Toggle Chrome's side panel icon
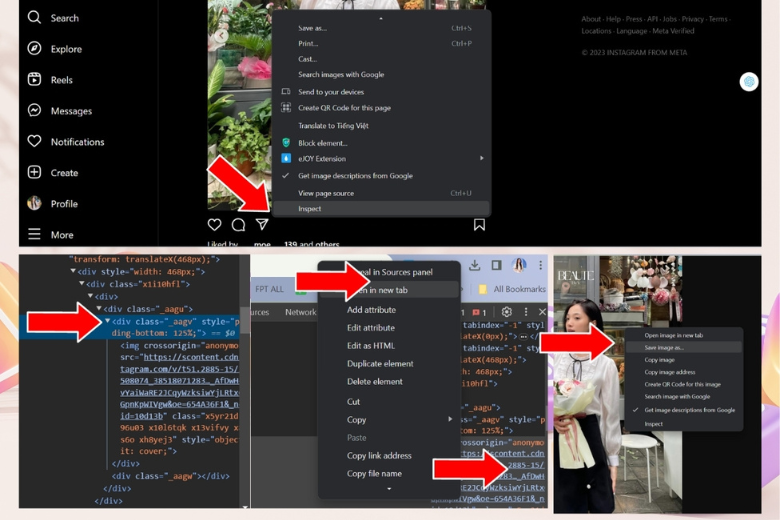Viewport: 780px width, 520px height. (496, 265)
